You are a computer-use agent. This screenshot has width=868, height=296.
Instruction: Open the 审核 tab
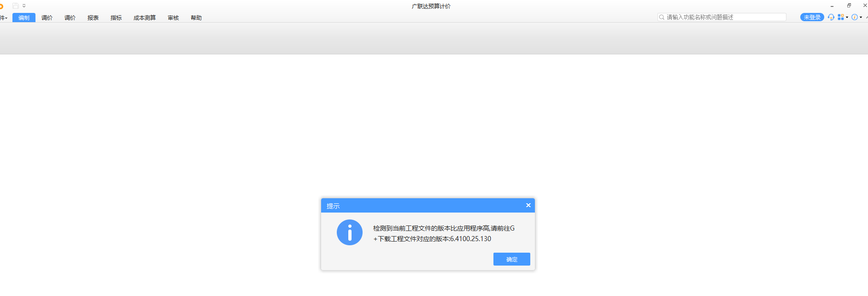click(x=173, y=18)
